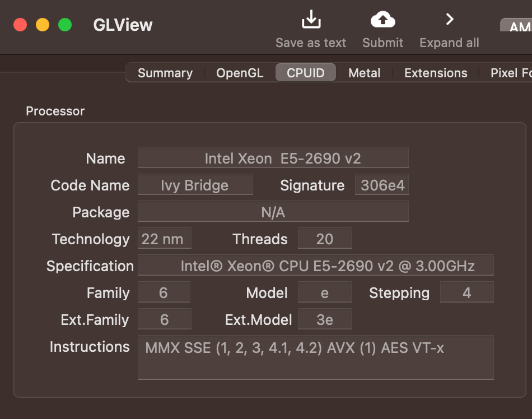The width and height of the screenshot is (532, 419).
Task: Click the Expand all label
Action: tap(449, 43)
